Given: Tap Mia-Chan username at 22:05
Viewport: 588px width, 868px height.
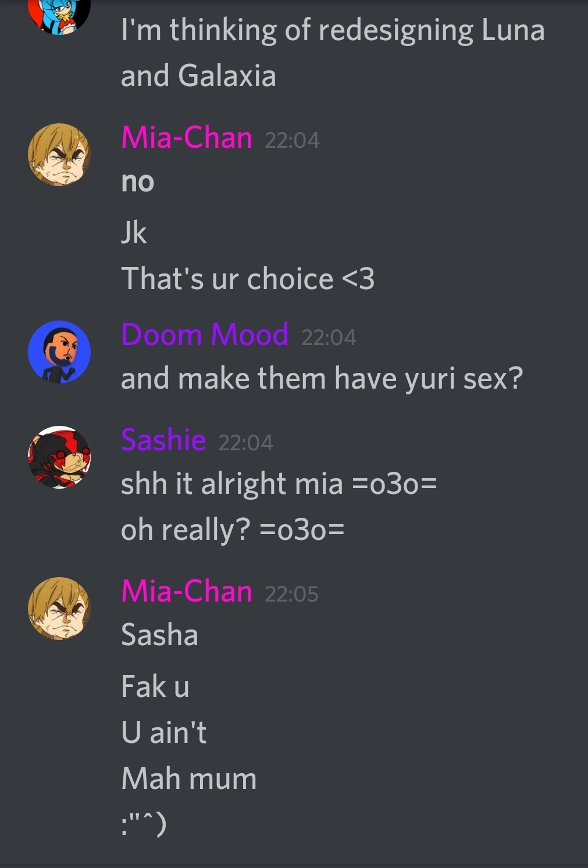Looking at the screenshot, I should tap(187, 592).
